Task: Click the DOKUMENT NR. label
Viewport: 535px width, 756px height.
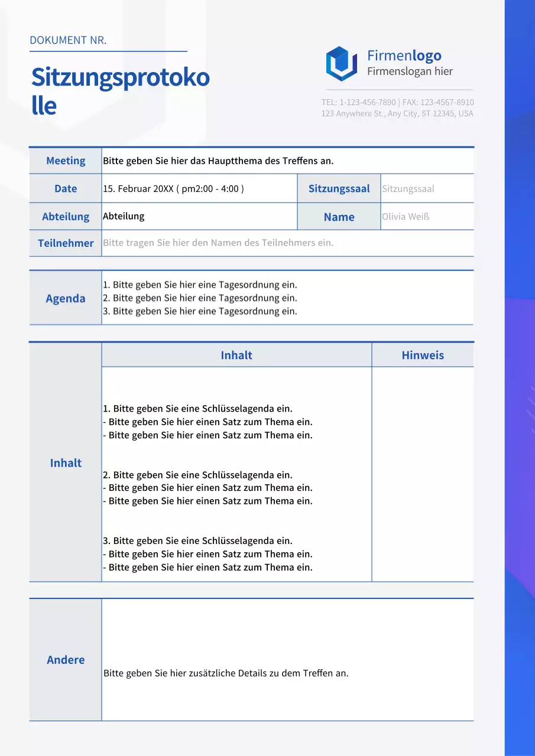Action: tap(68, 41)
